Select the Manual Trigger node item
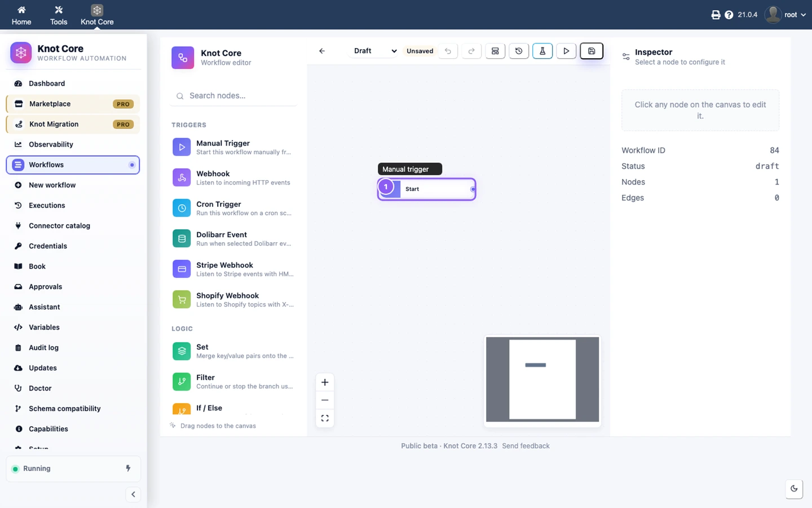The width and height of the screenshot is (812, 508). pos(233,147)
